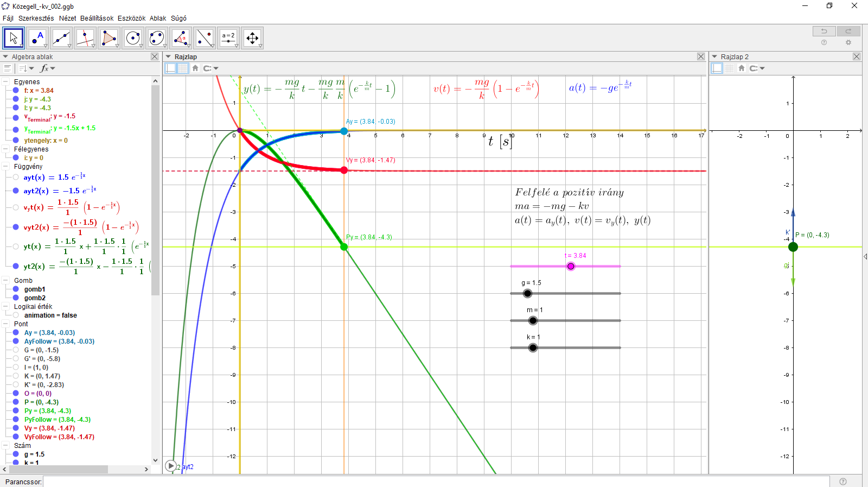868x487 pixels.
Task: Select the Move arrow tool
Action: click(x=14, y=38)
